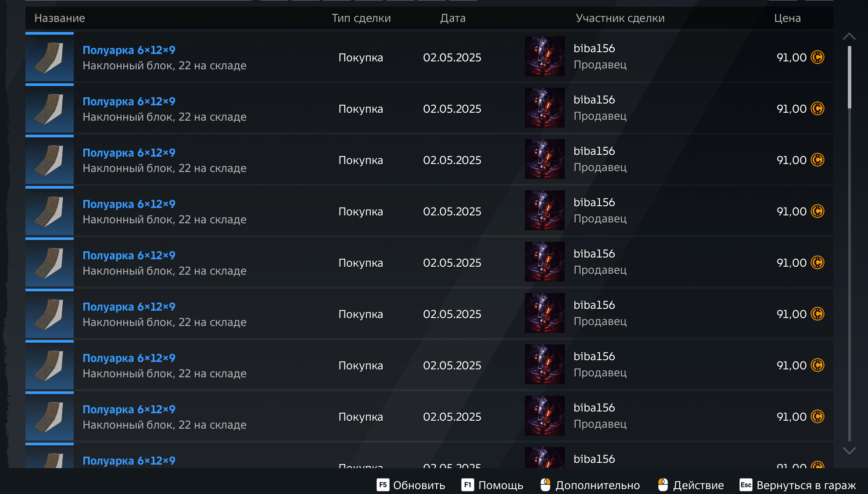Open first row Полуарка 6×12×9 link
Viewport: 868px width, 494px height.
tap(129, 50)
